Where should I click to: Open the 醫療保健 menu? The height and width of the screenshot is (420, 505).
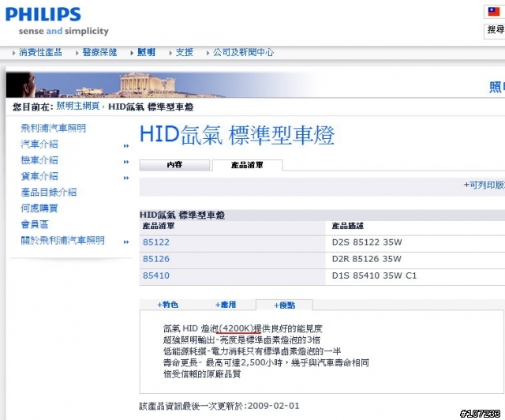(x=100, y=52)
